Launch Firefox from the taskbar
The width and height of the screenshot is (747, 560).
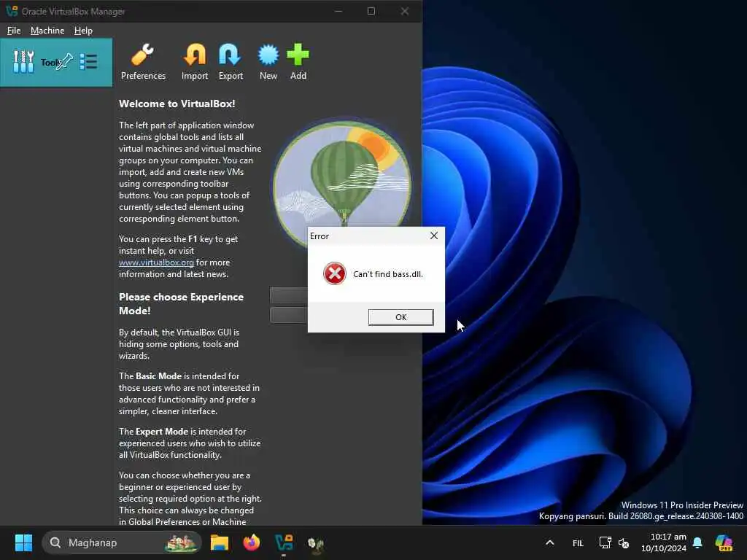coord(252,542)
